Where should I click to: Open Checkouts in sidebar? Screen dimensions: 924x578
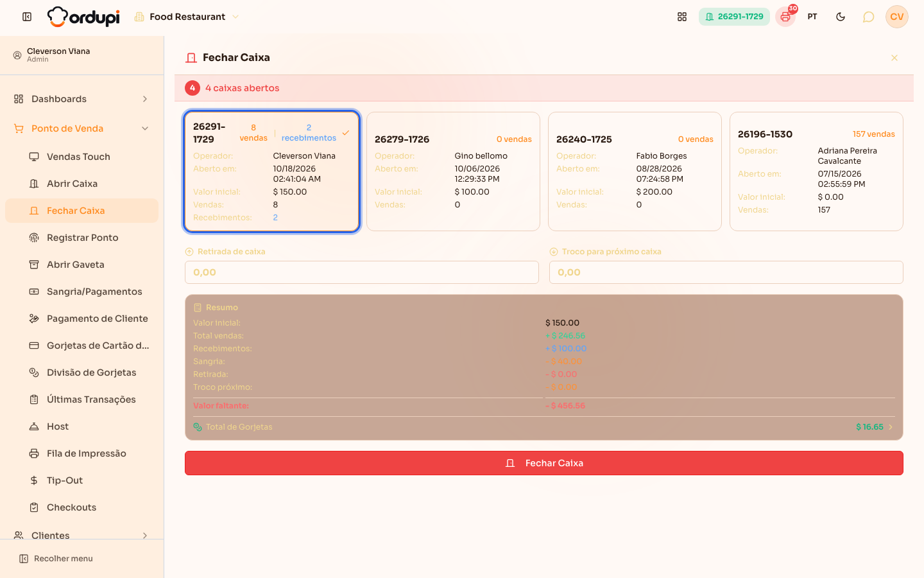81,507
